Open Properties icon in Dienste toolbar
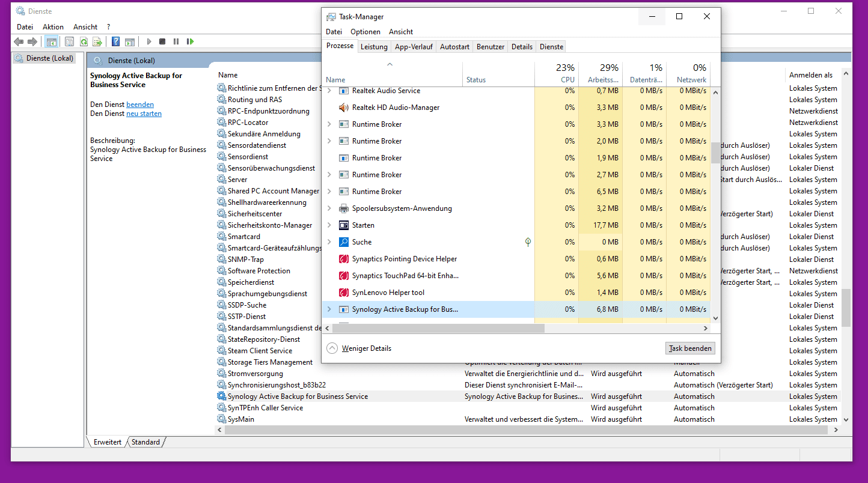868x483 pixels. click(x=69, y=41)
